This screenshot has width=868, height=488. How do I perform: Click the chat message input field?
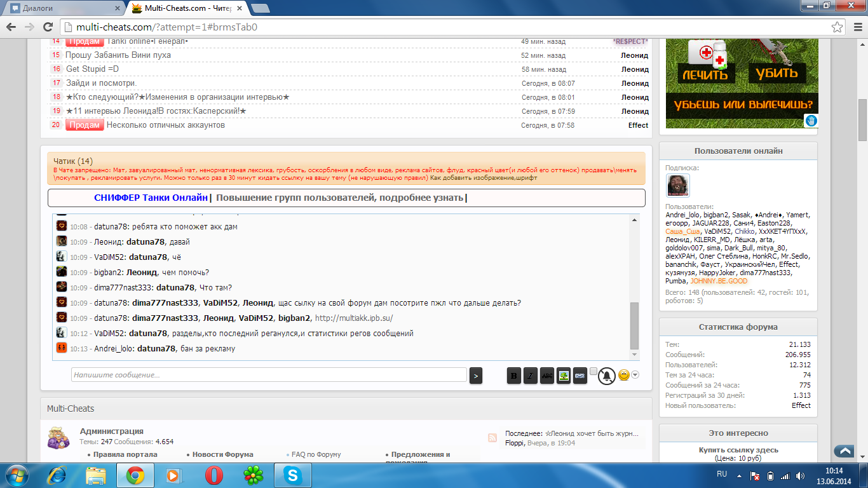pyautogui.click(x=269, y=375)
